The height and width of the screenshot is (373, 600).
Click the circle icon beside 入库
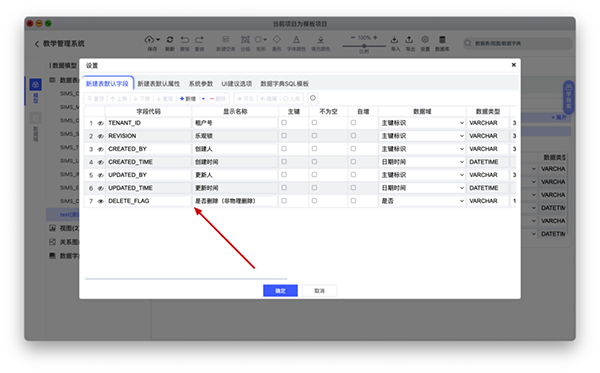pos(313,98)
